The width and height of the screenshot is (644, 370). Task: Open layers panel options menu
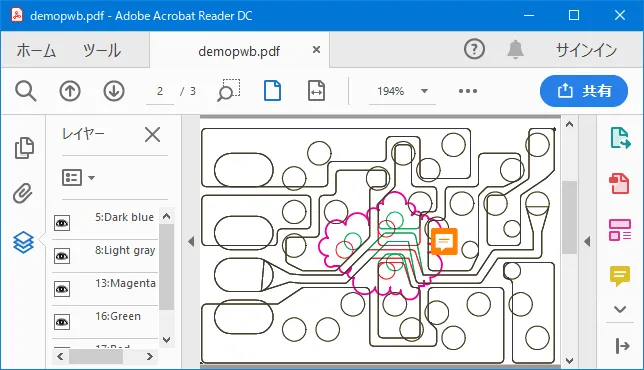tap(78, 178)
